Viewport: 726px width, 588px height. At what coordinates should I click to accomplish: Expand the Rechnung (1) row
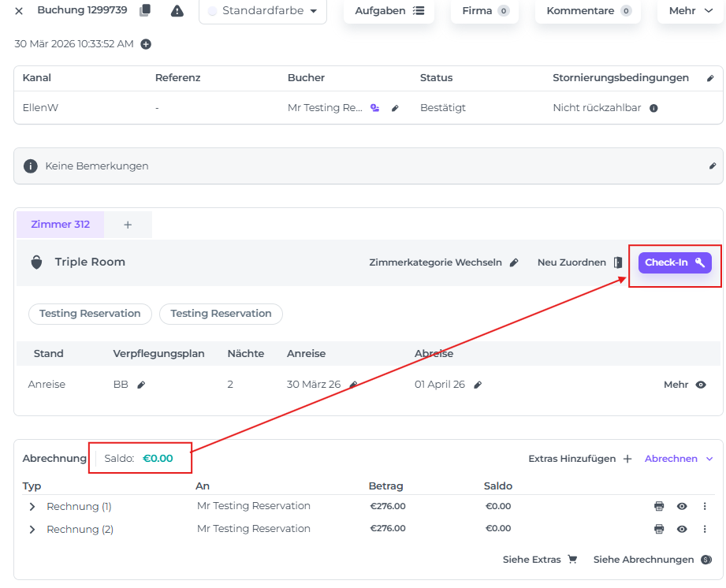(x=32, y=507)
